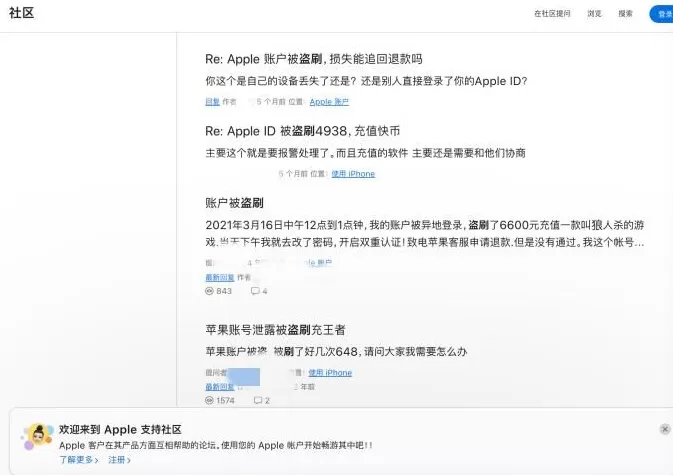
Task: Click 注册 link in welcome banner
Action: coord(119,460)
